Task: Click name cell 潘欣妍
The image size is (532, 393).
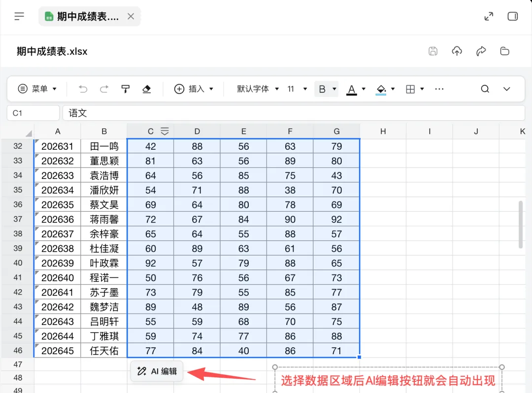Action: [x=104, y=190]
